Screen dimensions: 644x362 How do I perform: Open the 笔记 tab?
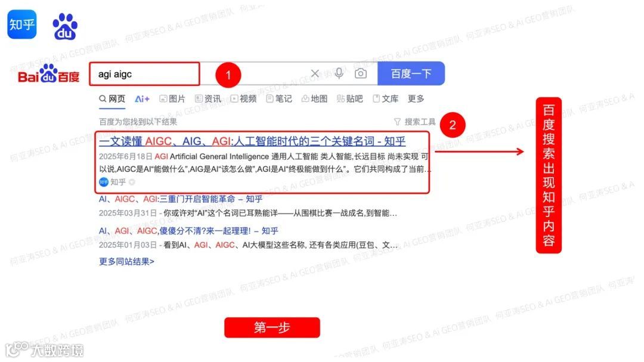[x=279, y=99]
